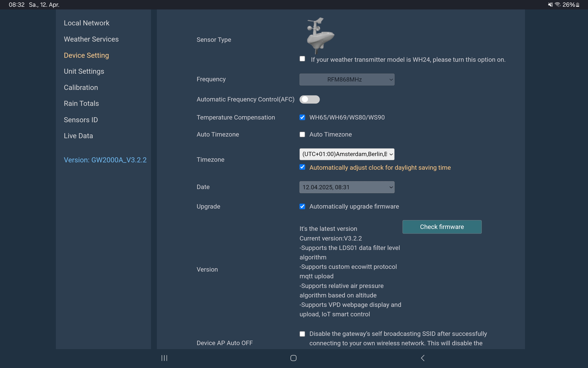The height and width of the screenshot is (368, 588).
Task: Click the 'Automatic Frequency Control(AFC)' label
Action: (x=245, y=99)
